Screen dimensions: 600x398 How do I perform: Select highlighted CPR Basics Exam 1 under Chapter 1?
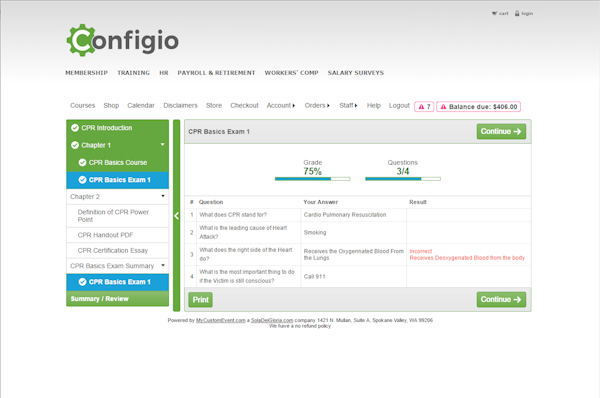[117, 180]
